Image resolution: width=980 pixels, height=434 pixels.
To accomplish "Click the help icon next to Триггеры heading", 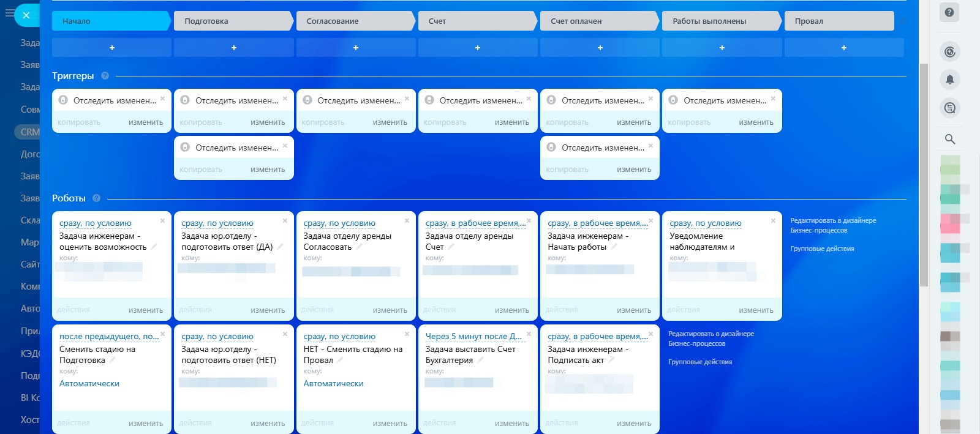I will tap(105, 76).
